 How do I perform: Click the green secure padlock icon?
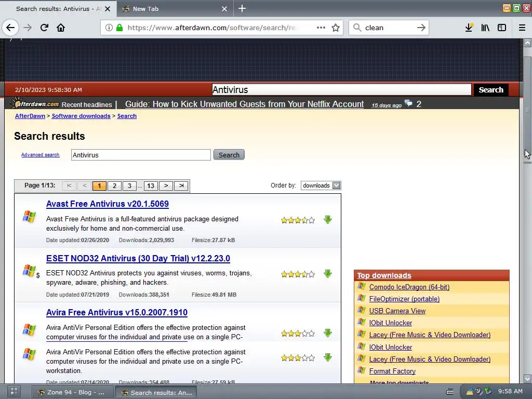click(119, 28)
